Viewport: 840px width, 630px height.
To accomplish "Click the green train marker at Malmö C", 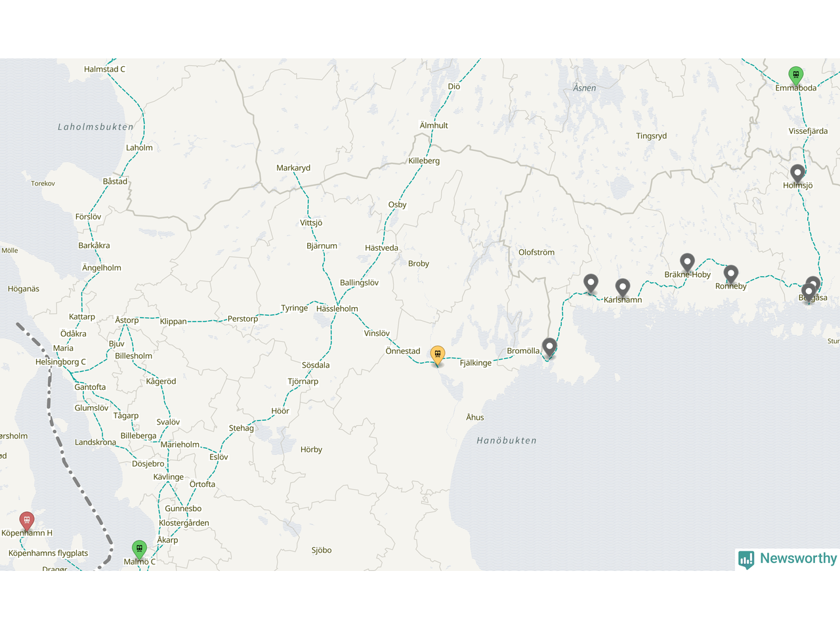I will [x=139, y=549].
